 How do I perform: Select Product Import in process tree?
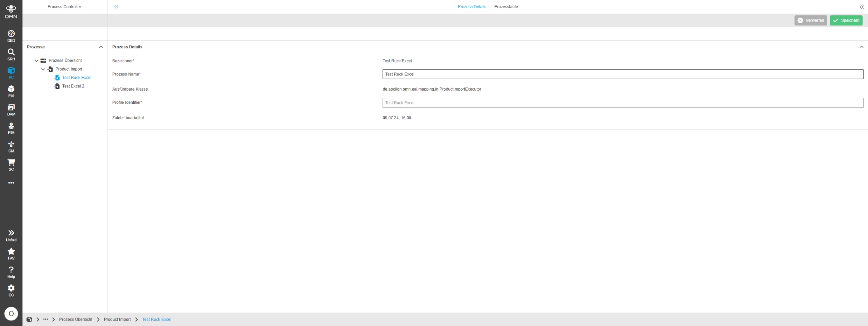(x=69, y=69)
